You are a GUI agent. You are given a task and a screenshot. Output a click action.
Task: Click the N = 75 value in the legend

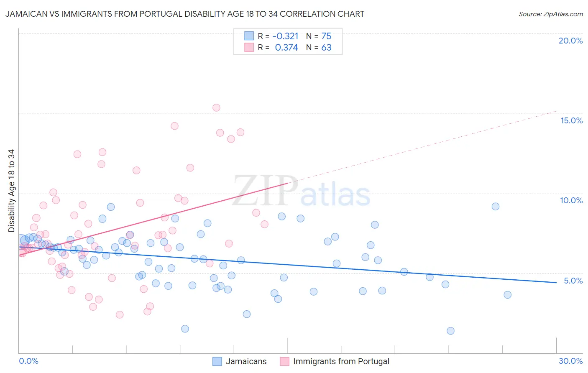319,36
